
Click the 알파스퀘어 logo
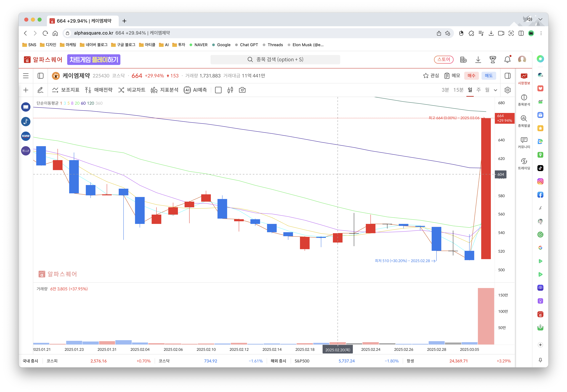click(x=43, y=60)
